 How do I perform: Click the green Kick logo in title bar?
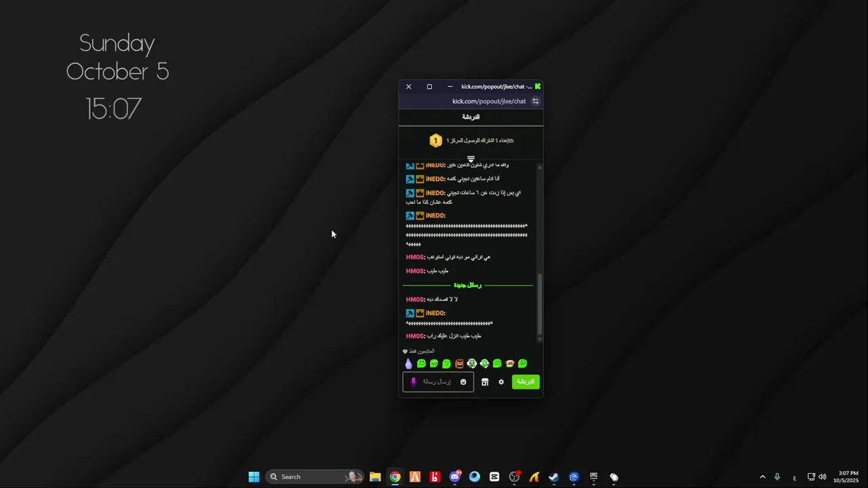click(x=538, y=87)
